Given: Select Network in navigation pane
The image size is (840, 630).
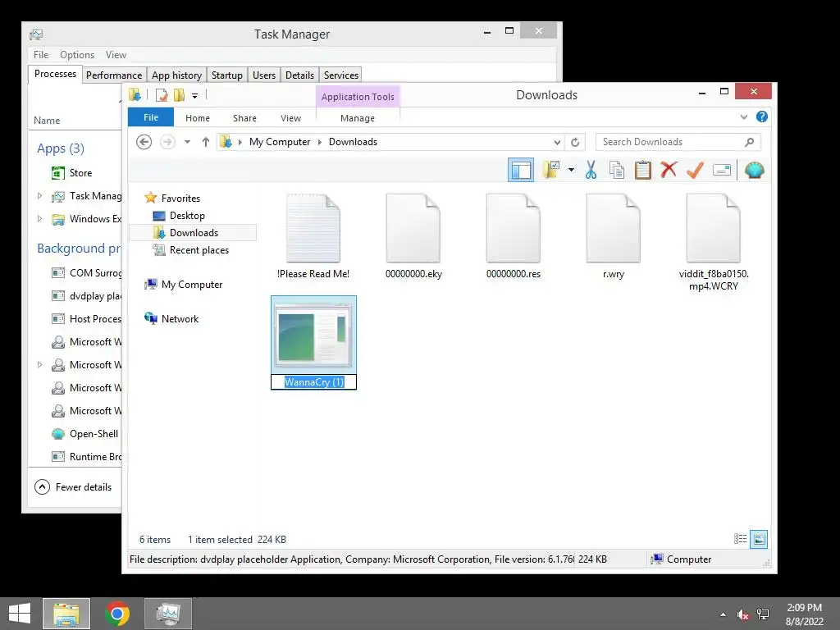Looking at the screenshot, I should coord(180,319).
